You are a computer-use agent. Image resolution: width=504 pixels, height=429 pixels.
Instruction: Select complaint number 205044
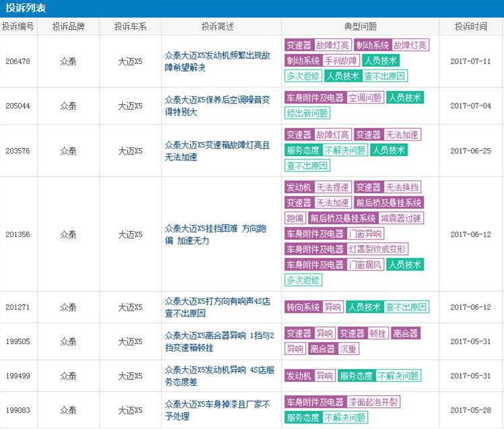tap(18, 106)
